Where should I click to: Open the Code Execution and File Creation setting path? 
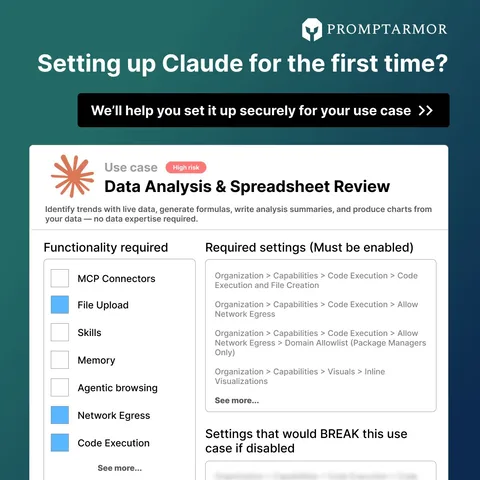[316, 280]
